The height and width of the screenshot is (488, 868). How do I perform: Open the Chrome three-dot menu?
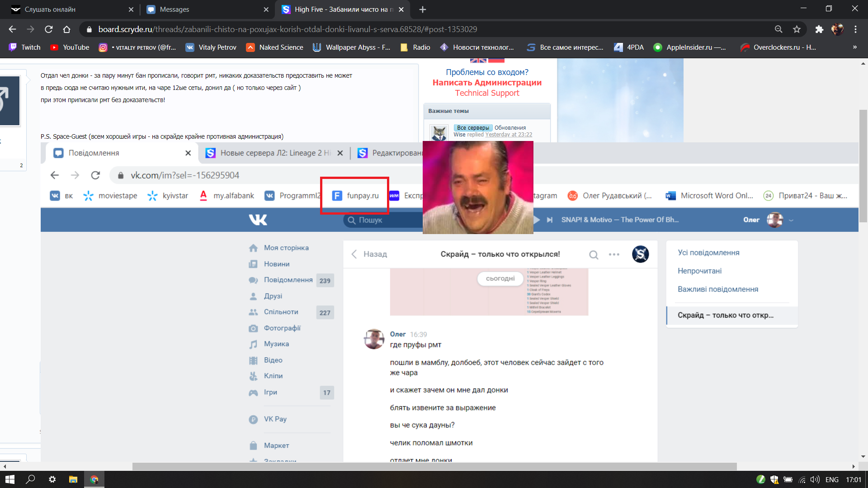tap(855, 29)
